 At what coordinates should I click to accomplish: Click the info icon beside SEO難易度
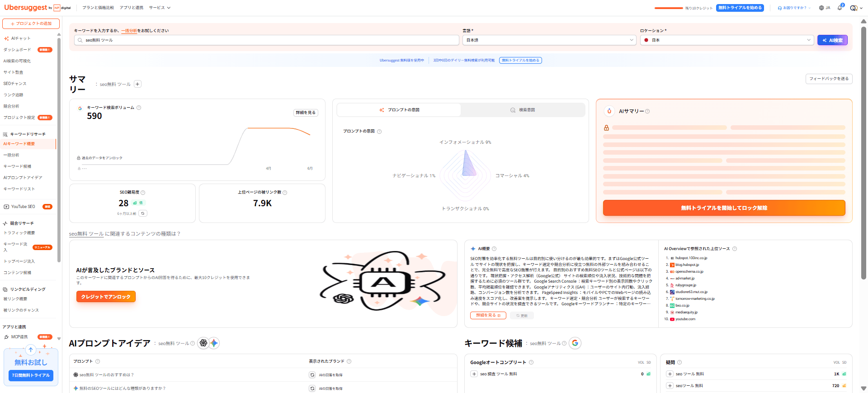click(143, 193)
